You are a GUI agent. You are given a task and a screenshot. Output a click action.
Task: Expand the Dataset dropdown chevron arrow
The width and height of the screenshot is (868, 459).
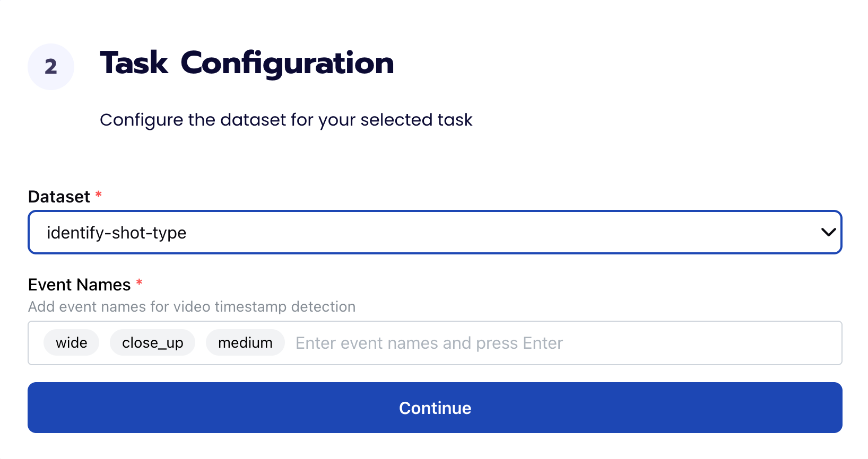828,232
